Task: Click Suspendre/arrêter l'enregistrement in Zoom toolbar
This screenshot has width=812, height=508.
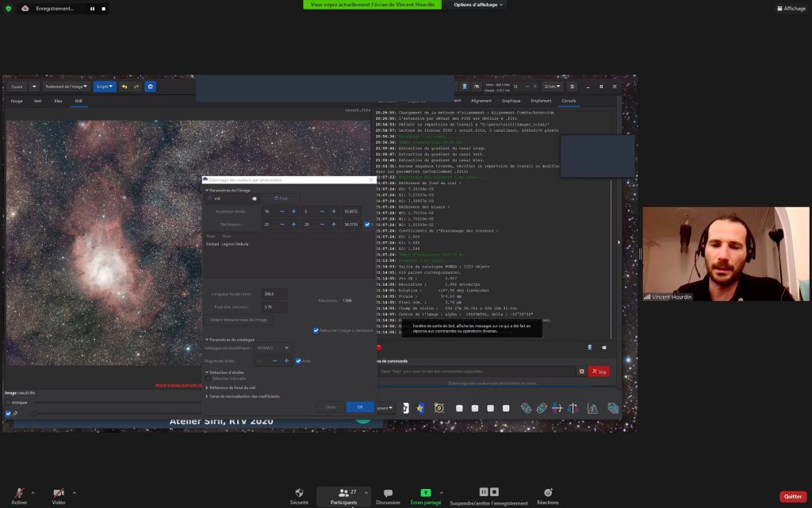Action: pos(488,496)
